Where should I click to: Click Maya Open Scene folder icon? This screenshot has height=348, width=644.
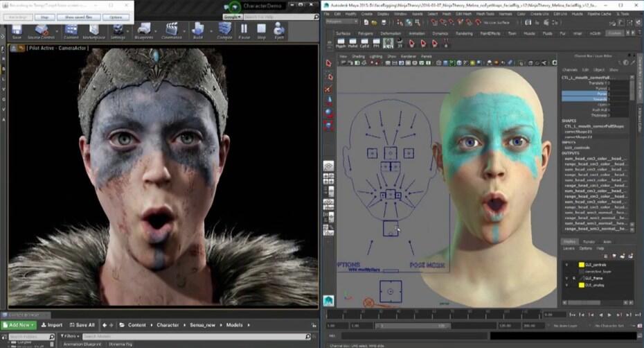coord(375,22)
